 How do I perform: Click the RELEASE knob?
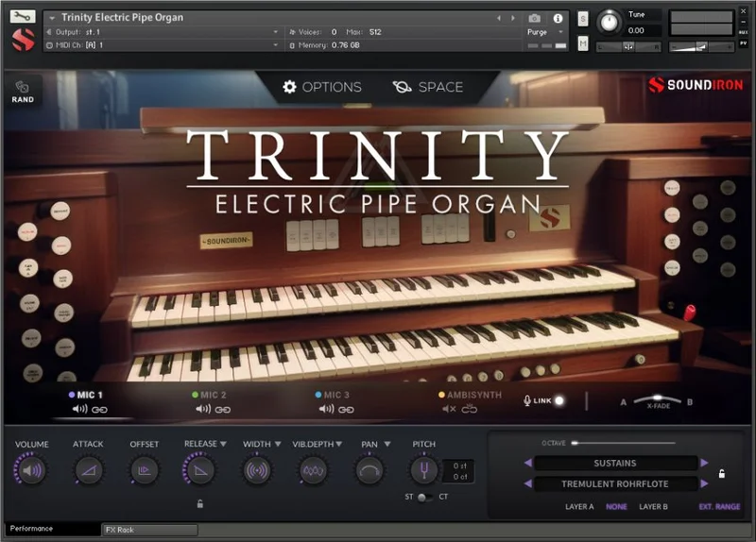pos(199,469)
